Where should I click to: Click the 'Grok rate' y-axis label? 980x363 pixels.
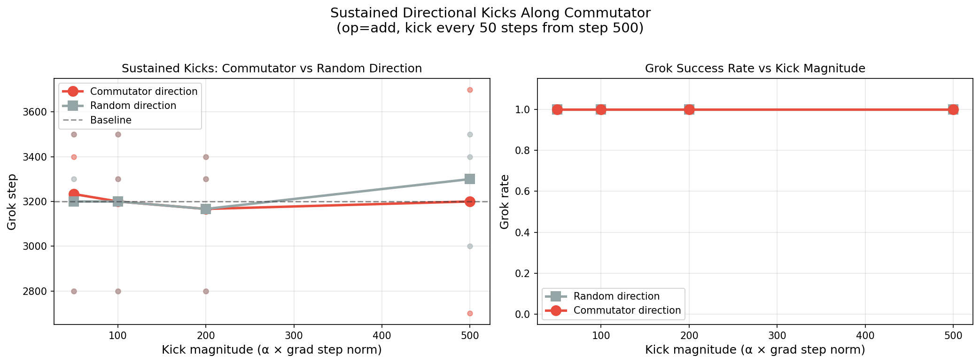(x=505, y=202)
